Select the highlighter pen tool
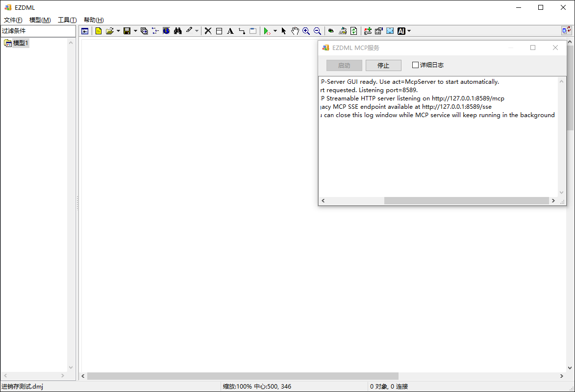The height and width of the screenshot is (392, 575). [189, 31]
